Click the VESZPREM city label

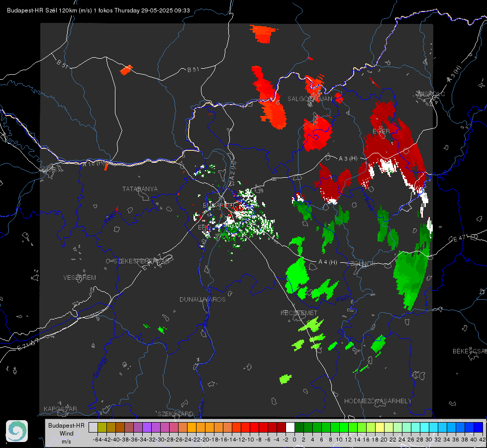tap(80, 278)
